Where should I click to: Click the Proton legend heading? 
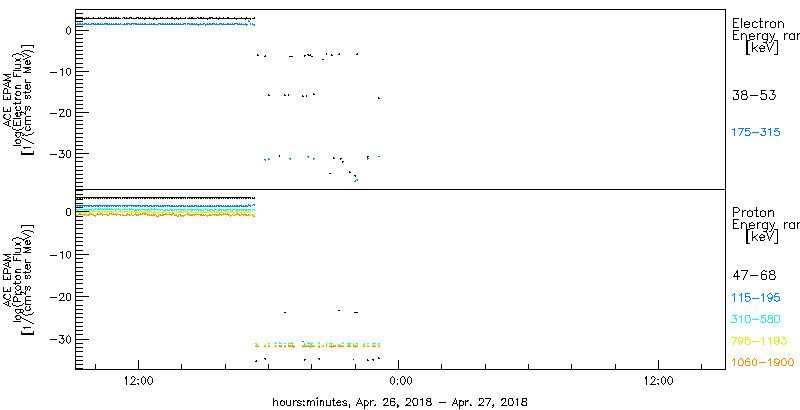click(754, 213)
